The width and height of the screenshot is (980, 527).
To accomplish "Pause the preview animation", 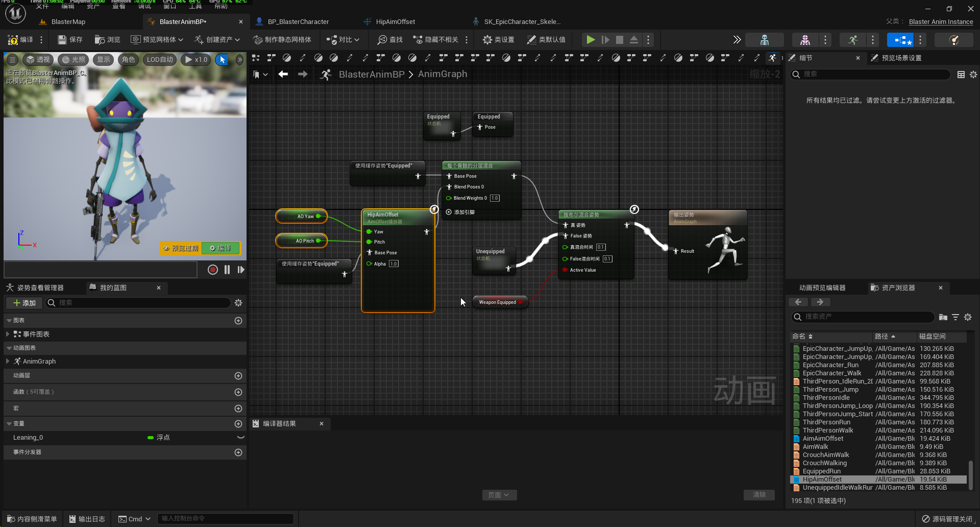I will click(x=227, y=270).
